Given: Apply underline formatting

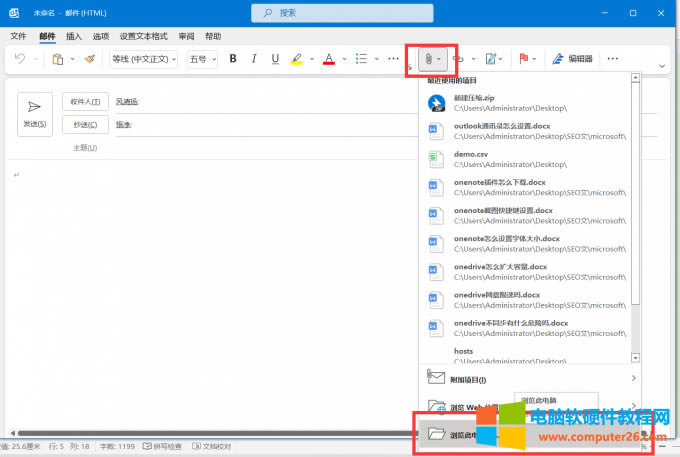Looking at the screenshot, I should [275, 59].
